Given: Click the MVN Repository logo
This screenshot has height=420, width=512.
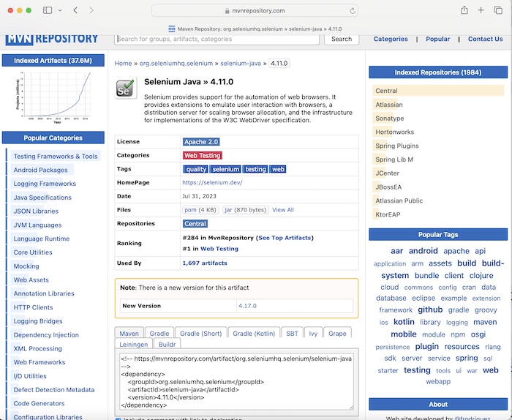Looking at the screenshot, I should pos(52,39).
